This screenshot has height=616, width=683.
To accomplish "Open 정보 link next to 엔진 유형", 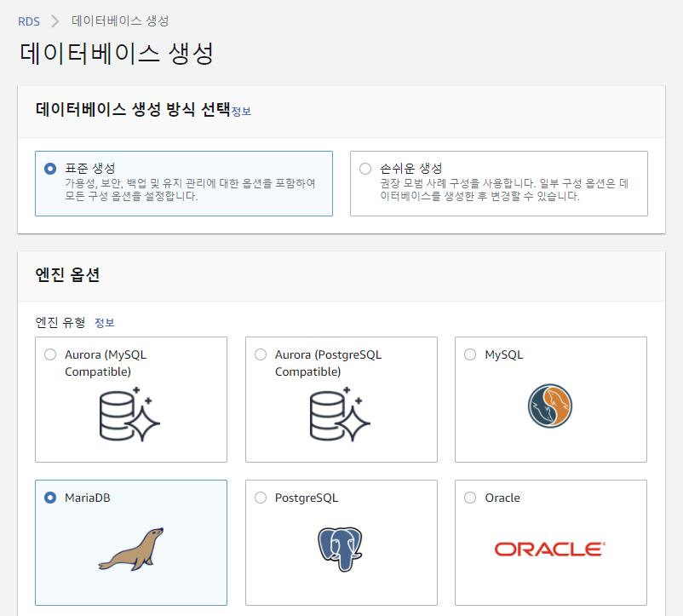I will tap(105, 323).
